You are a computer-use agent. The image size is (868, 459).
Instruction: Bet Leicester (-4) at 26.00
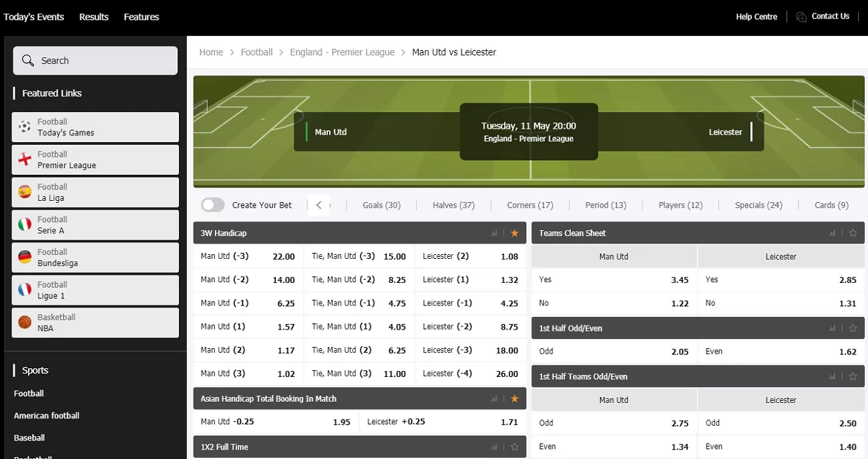(x=470, y=374)
